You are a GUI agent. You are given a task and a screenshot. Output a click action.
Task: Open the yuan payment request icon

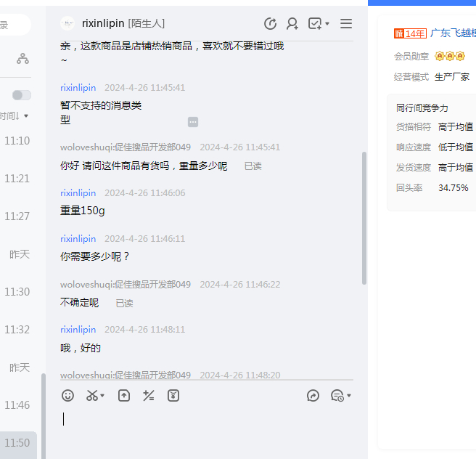click(x=173, y=396)
